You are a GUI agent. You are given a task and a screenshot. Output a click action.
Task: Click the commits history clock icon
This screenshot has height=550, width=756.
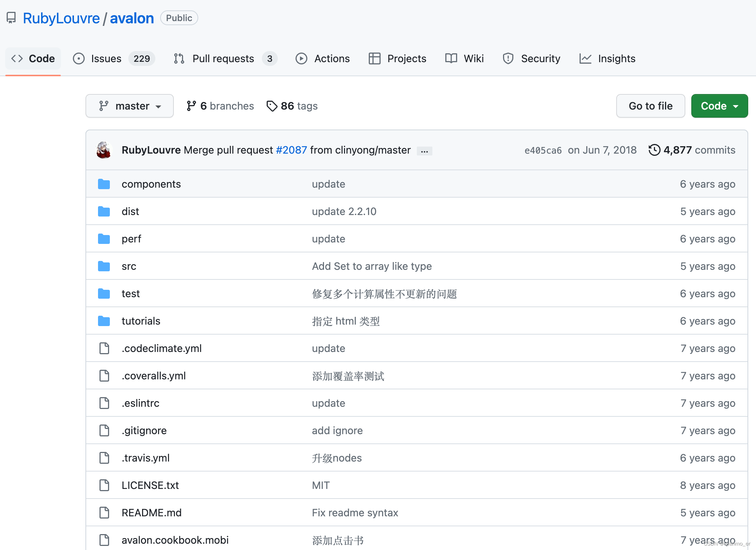(654, 150)
